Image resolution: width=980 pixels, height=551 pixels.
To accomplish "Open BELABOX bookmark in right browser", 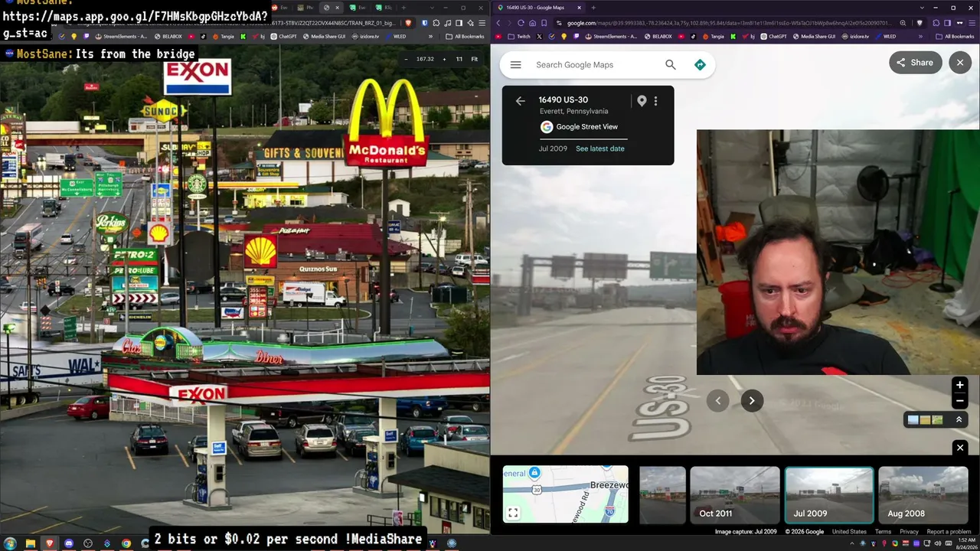I will pos(658,37).
